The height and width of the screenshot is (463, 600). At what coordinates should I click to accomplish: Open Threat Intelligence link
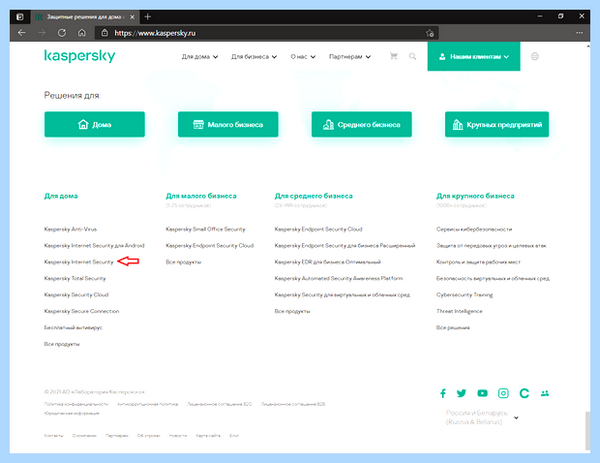(x=459, y=311)
